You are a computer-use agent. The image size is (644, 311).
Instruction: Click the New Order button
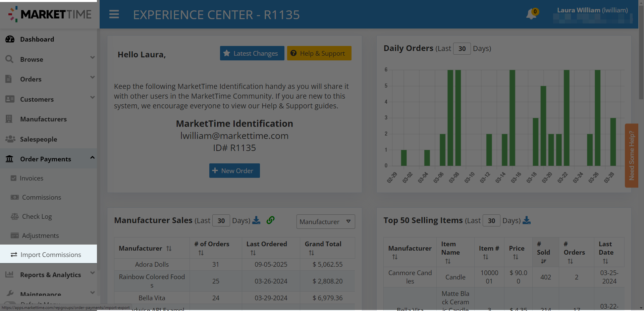[234, 171]
